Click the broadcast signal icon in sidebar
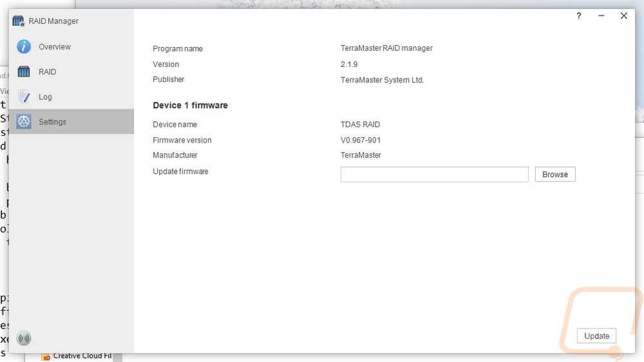This screenshot has width=644, height=362. tap(24, 338)
